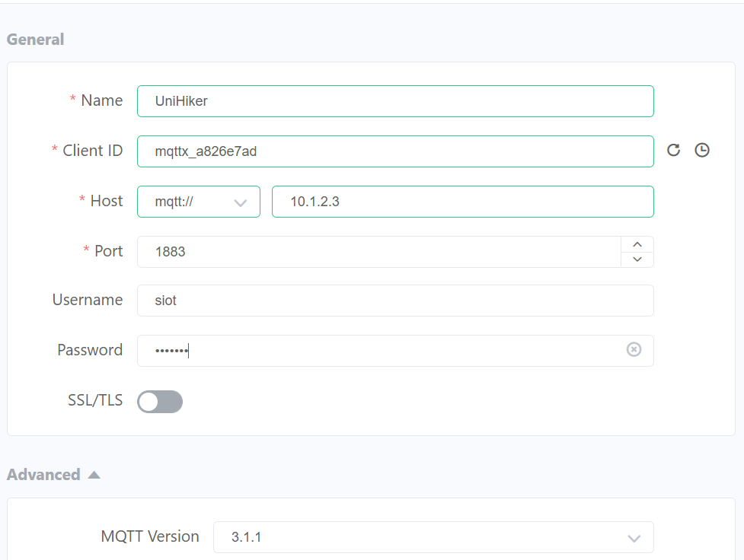Click the Port label
Screen dimensions: 744x560
coord(109,251)
